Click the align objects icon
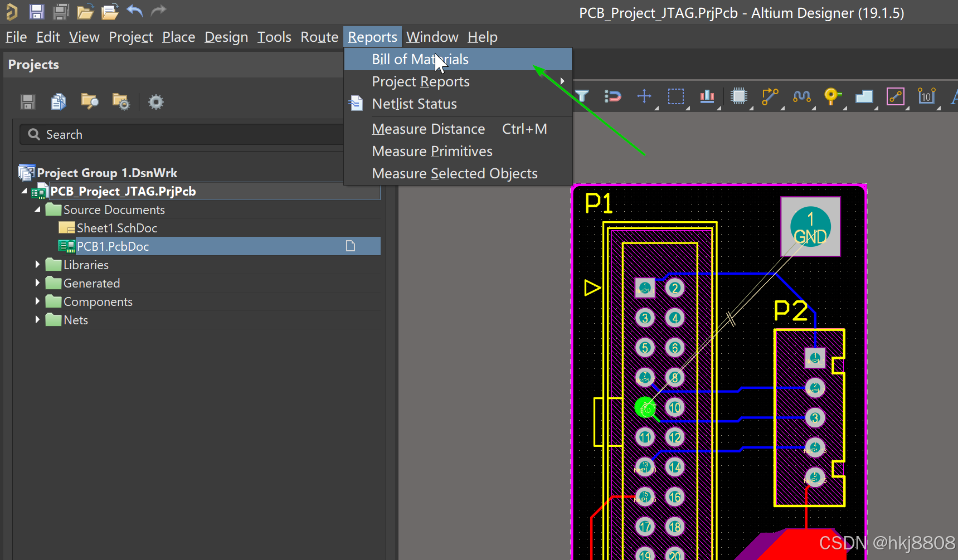This screenshot has height=560, width=958. pyautogui.click(x=707, y=96)
